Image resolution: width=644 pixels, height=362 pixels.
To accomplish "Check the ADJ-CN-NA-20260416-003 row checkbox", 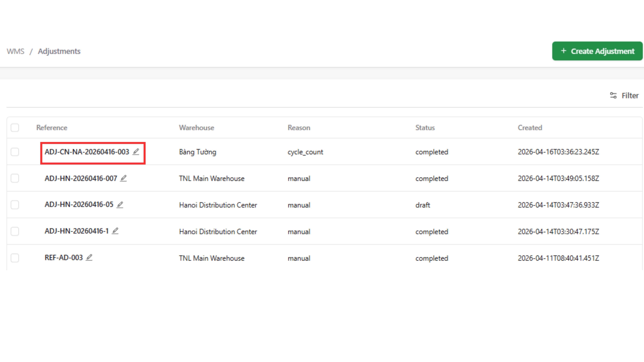I will (x=15, y=152).
